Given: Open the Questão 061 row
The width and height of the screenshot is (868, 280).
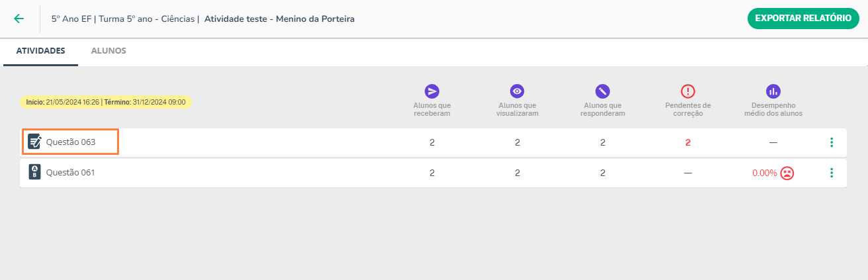Looking at the screenshot, I should [x=433, y=173].
